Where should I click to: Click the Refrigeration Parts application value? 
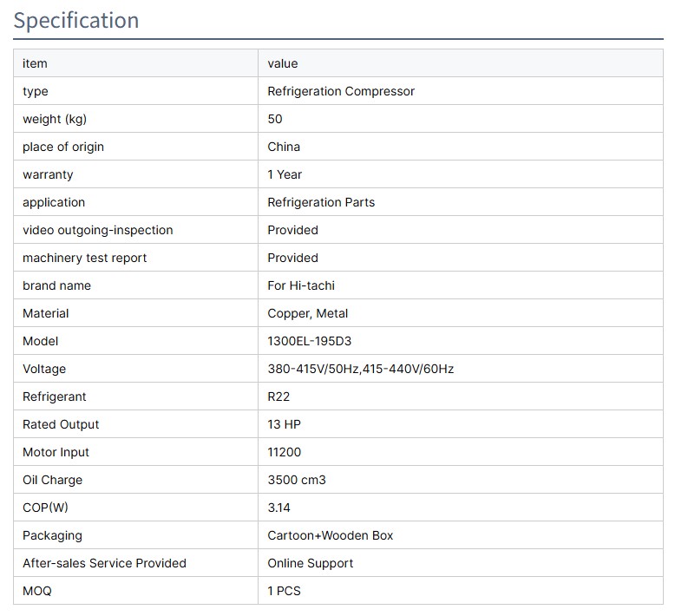321,202
